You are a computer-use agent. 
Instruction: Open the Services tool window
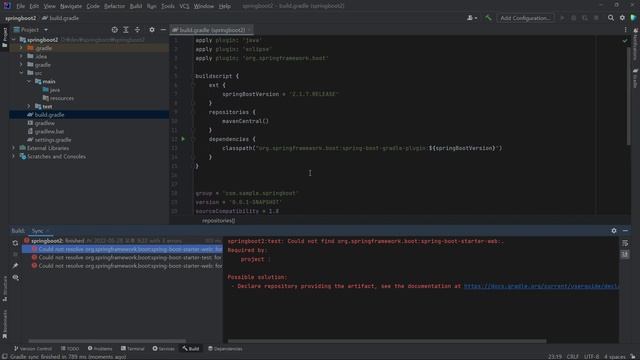coord(163,349)
